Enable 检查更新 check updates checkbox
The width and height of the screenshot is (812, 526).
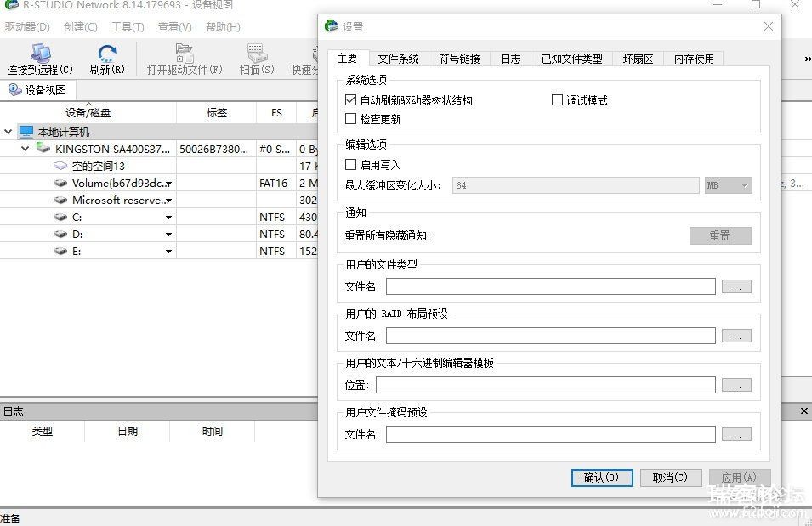(350, 119)
